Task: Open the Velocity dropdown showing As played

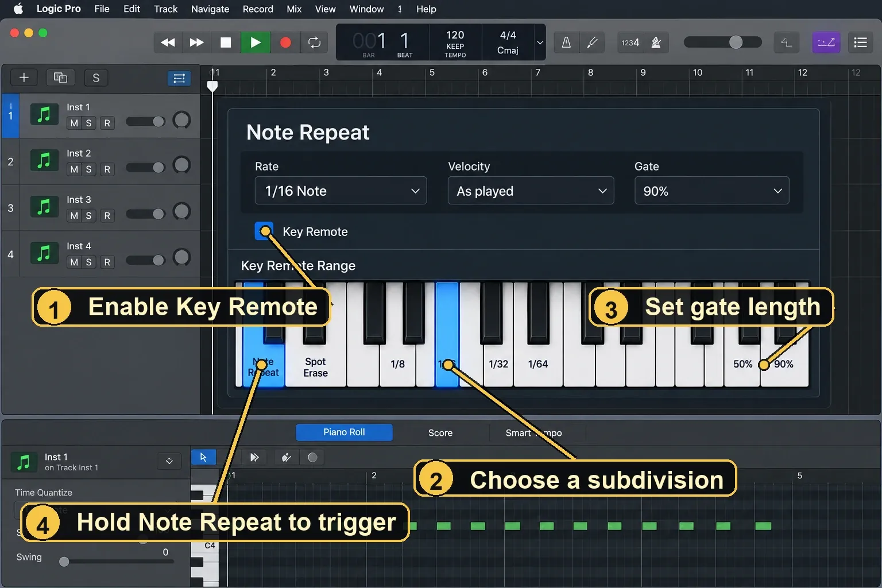Action: [531, 191]
